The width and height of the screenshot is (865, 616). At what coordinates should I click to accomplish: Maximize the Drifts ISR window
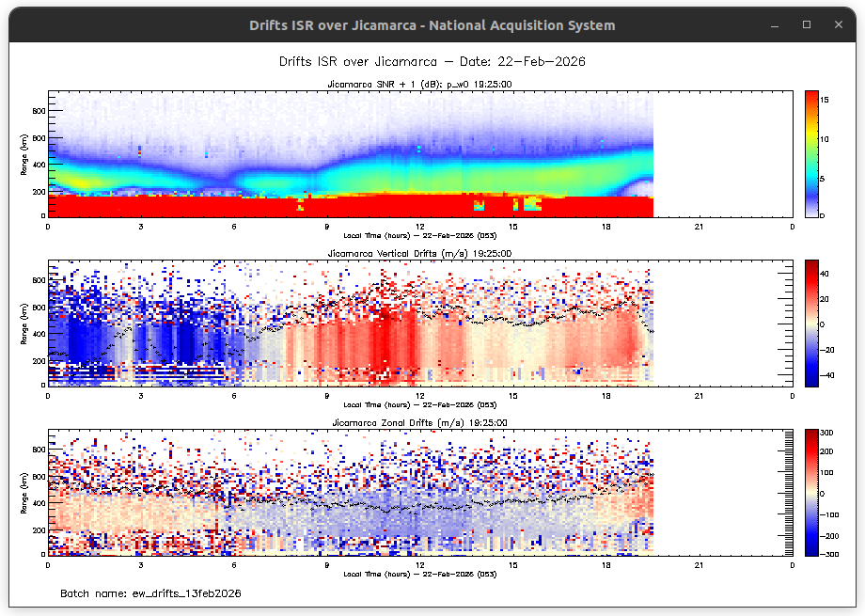pyautogui.click(x=806, y=25)
